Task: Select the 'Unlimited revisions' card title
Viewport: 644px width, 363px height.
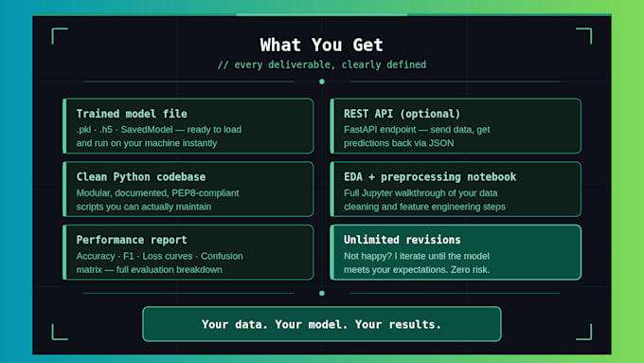Action: coord(402,240)
